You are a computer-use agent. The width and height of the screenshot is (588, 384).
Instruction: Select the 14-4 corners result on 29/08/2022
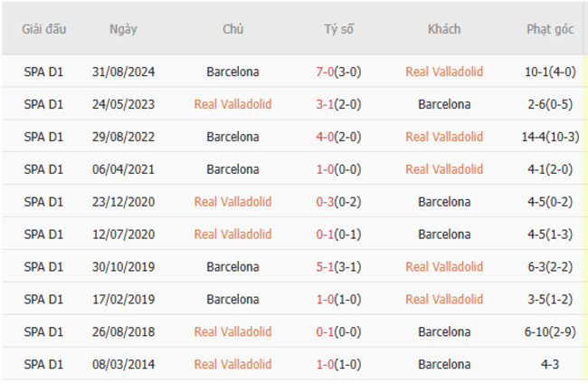(537, 137)
